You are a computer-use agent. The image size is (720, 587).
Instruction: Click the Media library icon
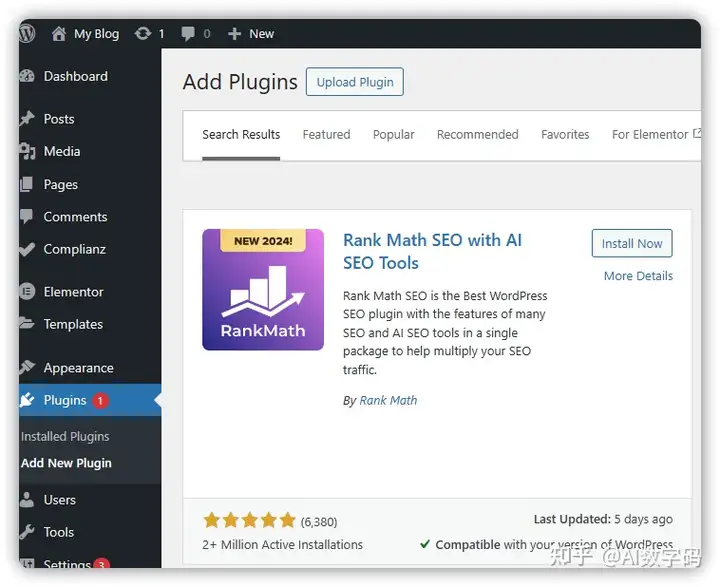27,152
